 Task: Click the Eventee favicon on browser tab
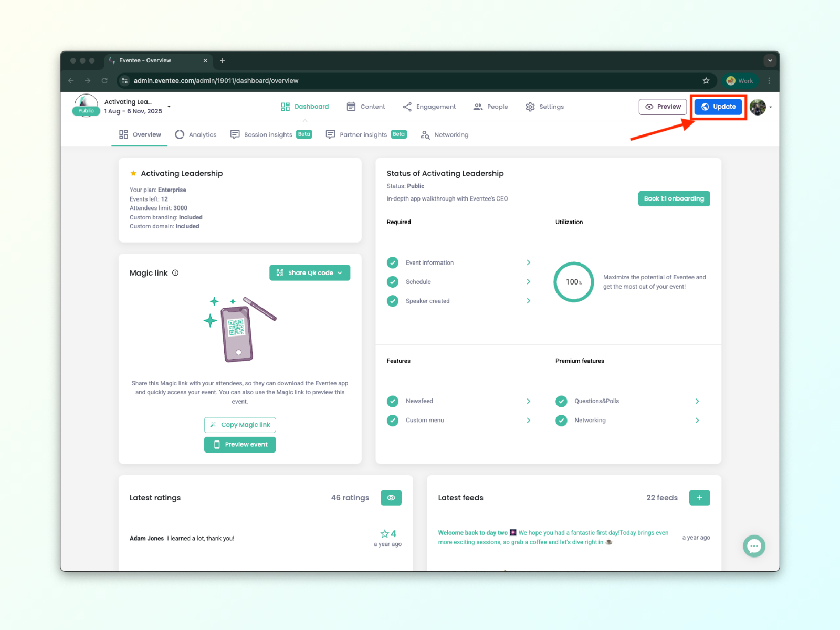tap(112, 60)
